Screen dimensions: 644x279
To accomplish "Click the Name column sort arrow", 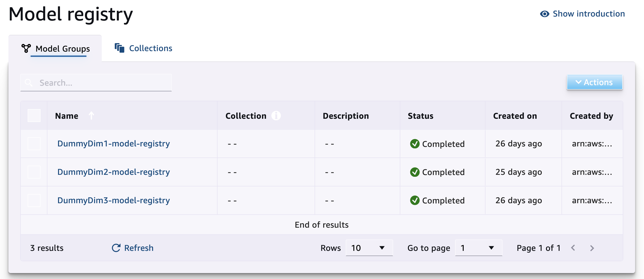I will coord(91,116).
